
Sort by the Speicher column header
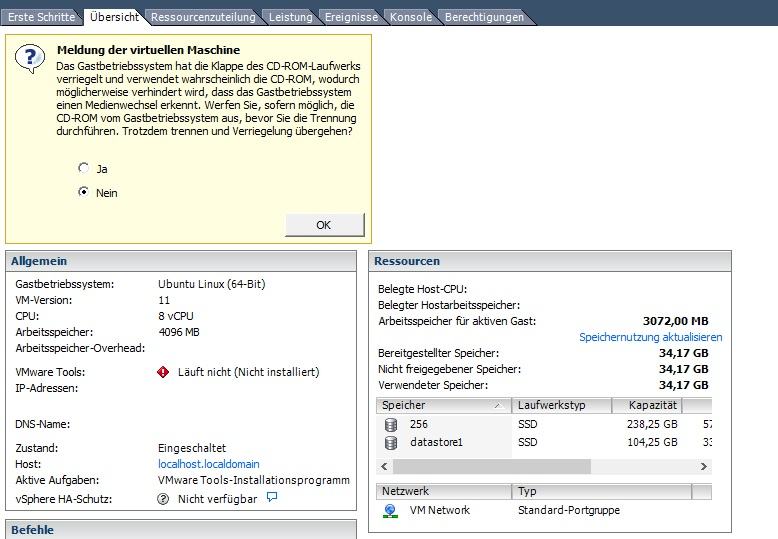[444, 405]
